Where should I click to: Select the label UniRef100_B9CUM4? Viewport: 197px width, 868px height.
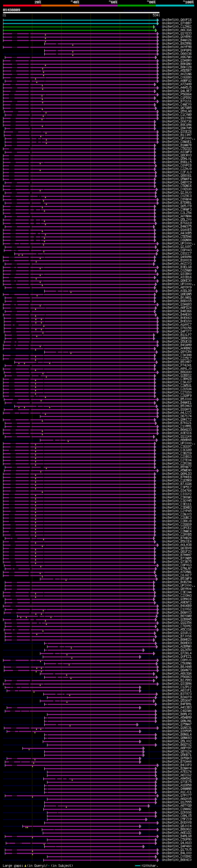pyautogui.click(x=177, y=125)
